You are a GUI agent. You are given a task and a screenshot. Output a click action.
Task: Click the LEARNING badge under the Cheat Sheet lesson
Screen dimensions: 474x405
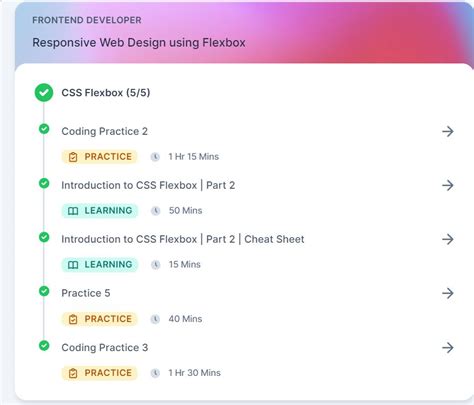[100, 265]
